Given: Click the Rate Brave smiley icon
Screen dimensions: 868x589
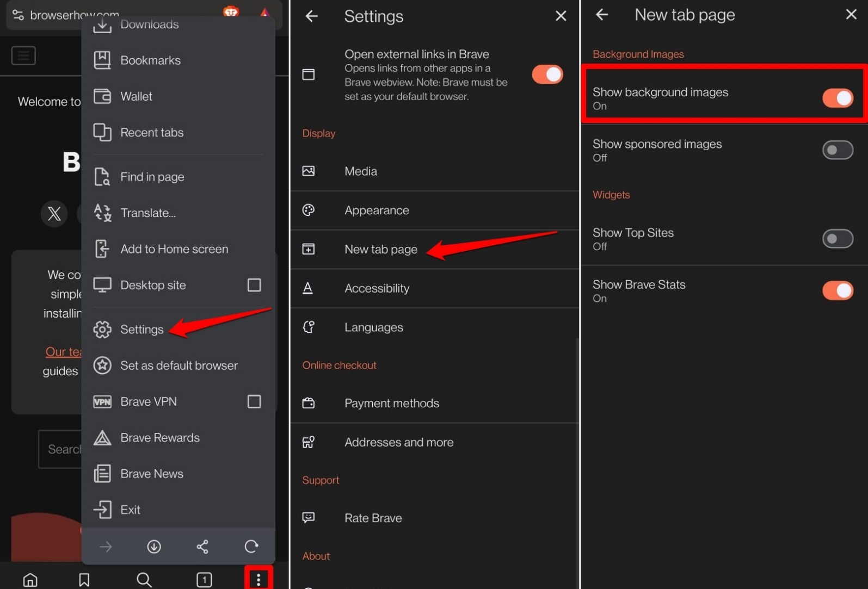Looking at the screenshot, I should (309, 518).
